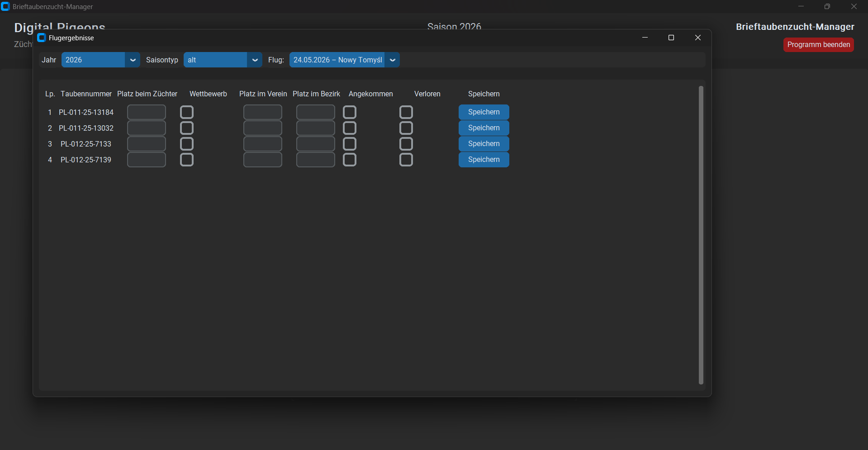Save the row for PL-011-25-13184
The image size is (868, 450).
484,112
